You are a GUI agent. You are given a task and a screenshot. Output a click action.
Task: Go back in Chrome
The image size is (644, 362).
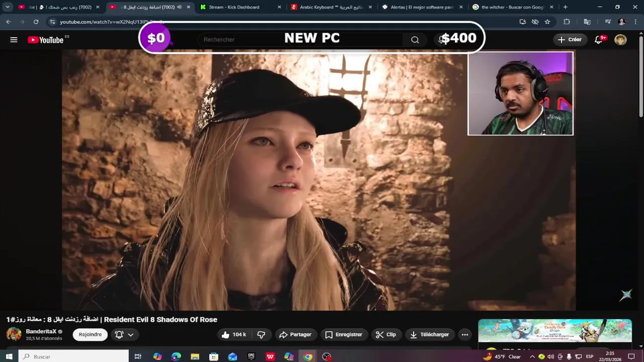(9, 22)
